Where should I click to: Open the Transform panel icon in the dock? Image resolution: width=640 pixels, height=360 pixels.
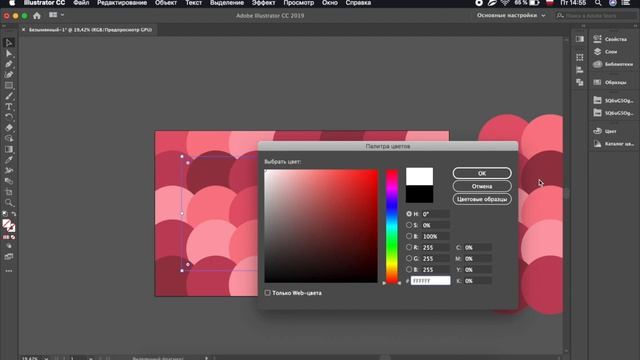[x=580, y=57]
